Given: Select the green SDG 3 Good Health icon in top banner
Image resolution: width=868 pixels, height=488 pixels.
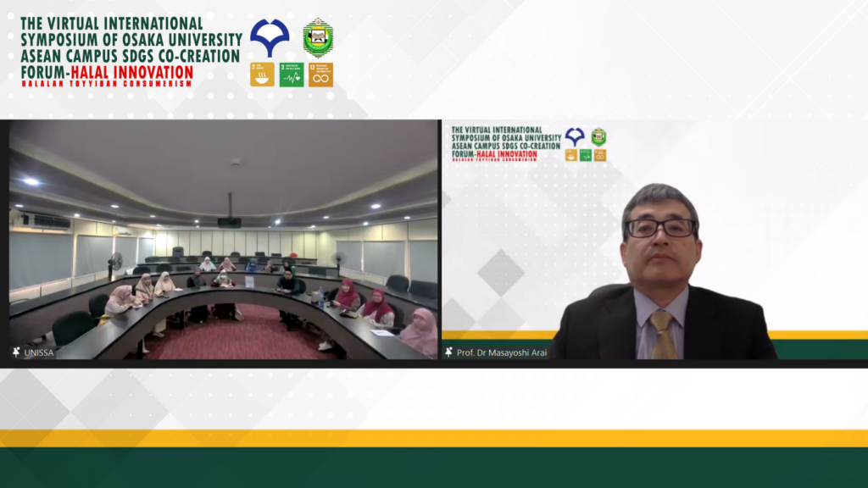Looking at the screenshot, I should 292,75.
